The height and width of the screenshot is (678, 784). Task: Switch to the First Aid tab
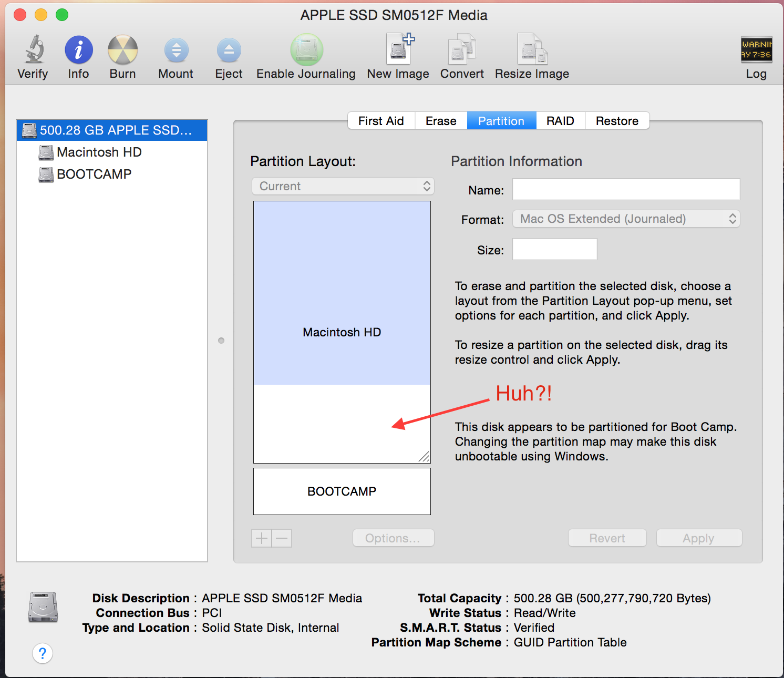coord(381,121)
